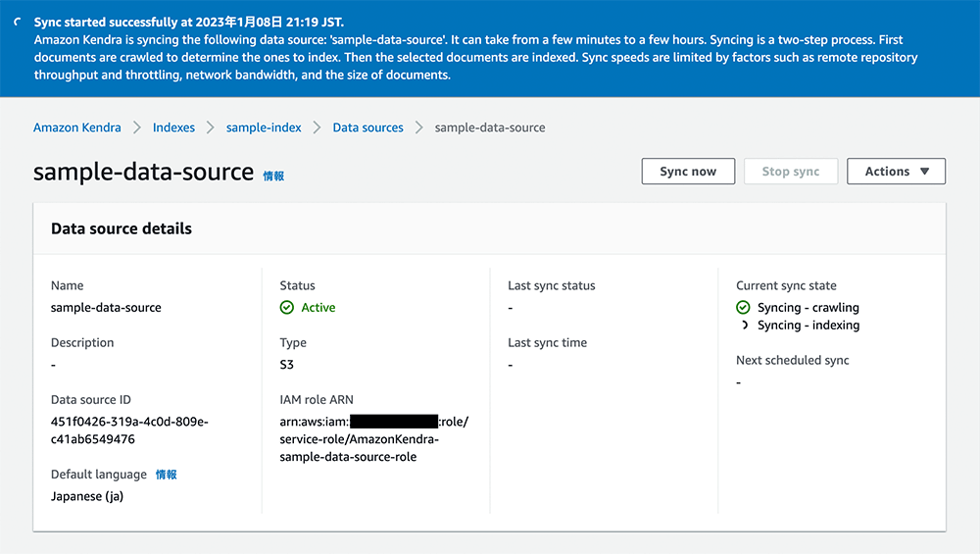Screen dimensions: 980x554
Task: Click the Active status text
Action: (318, 308)
